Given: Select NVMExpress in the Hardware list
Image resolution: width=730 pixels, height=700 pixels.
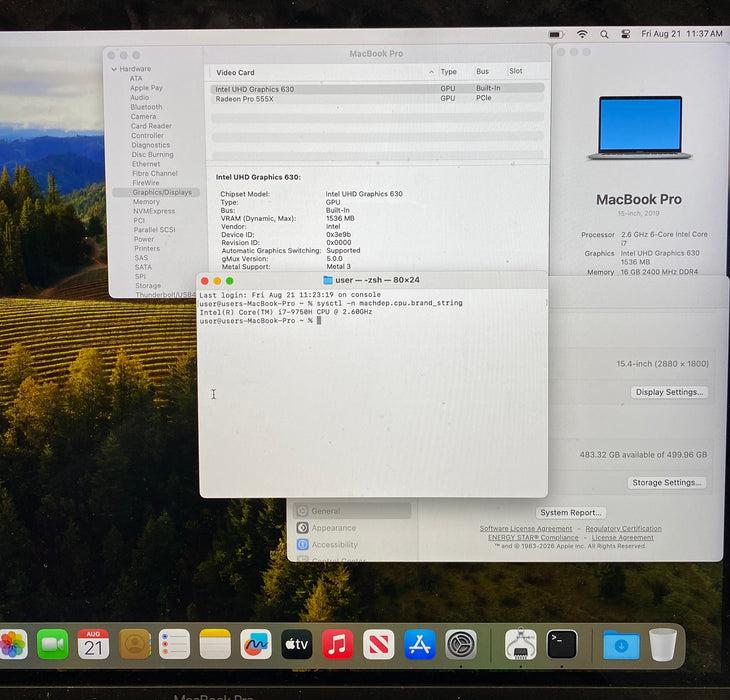Looking at the screenshot, I should (154, 211).
